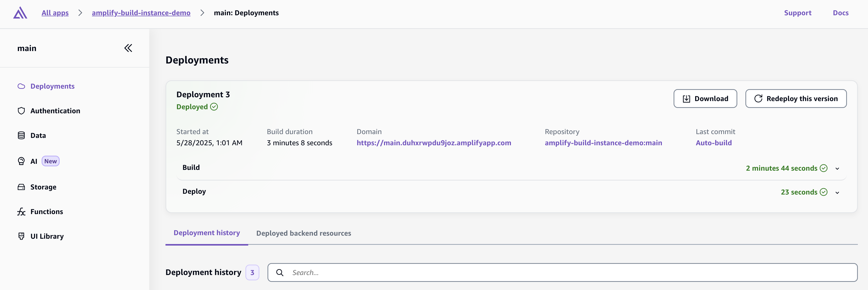Click the Data database icon
Screen dimensions: 868x290
pos(21,136)
